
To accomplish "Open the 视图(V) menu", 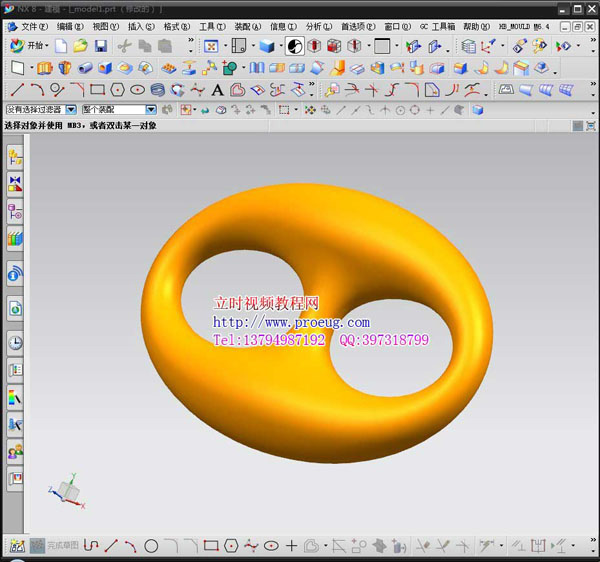I will coord(106,26).
